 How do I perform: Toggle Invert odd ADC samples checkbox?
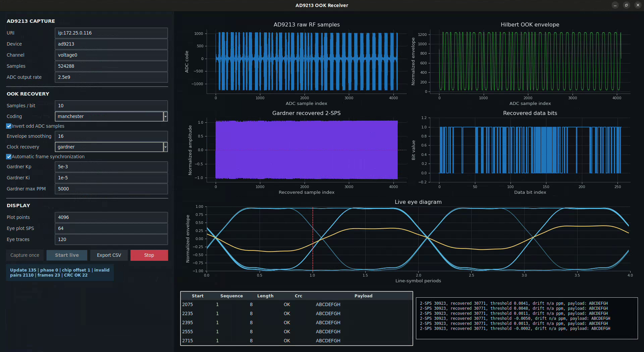[x=9, y=126]
